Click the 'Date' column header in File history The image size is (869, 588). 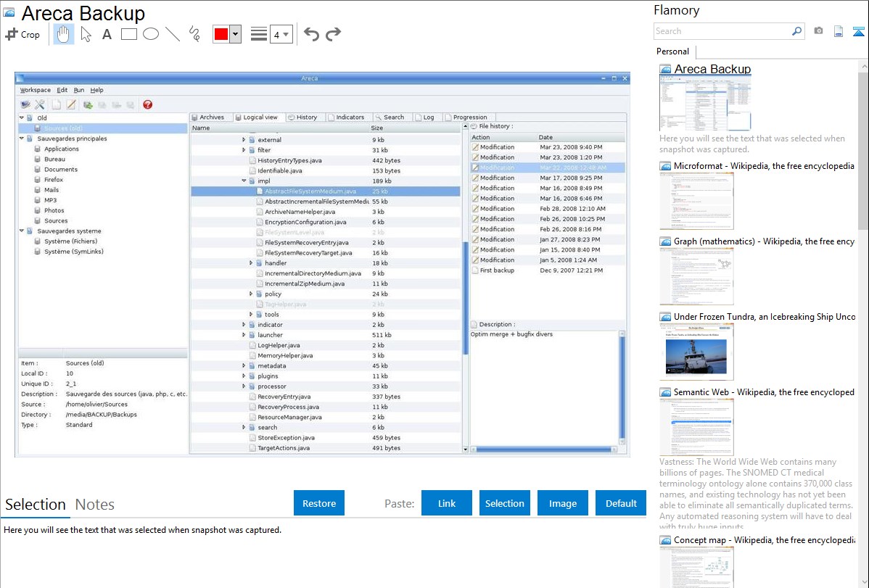pyautogui.click(x=581, y=137)
